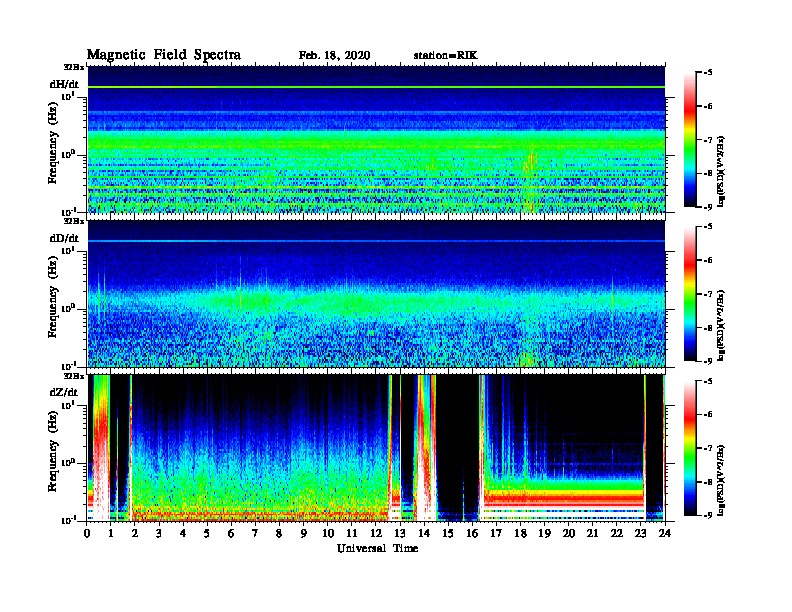Image resolution: width=792 pixels, height=612 pixels.
Task: Click the 32Hz label above the dD/dt panel label
Action: tap(73, 221)
